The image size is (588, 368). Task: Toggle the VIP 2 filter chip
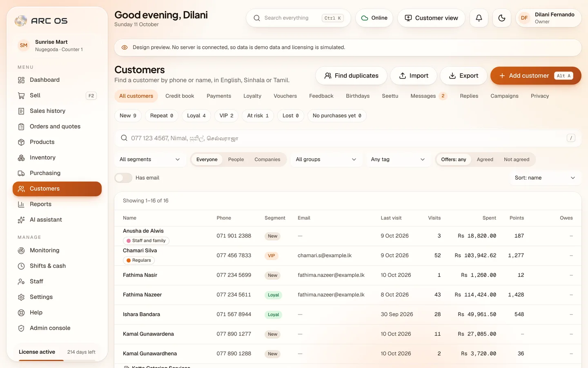pyautogui.click(x=227, y=116)
